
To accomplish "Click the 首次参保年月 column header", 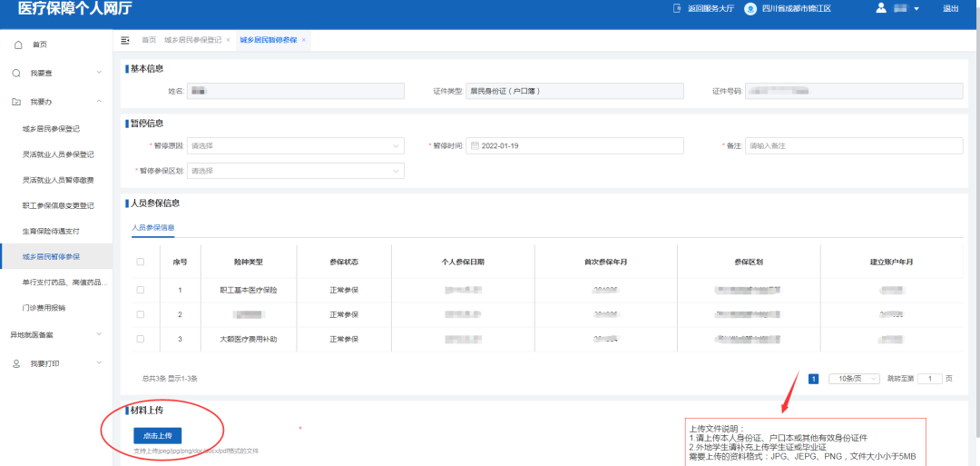I will click(605, 262).
